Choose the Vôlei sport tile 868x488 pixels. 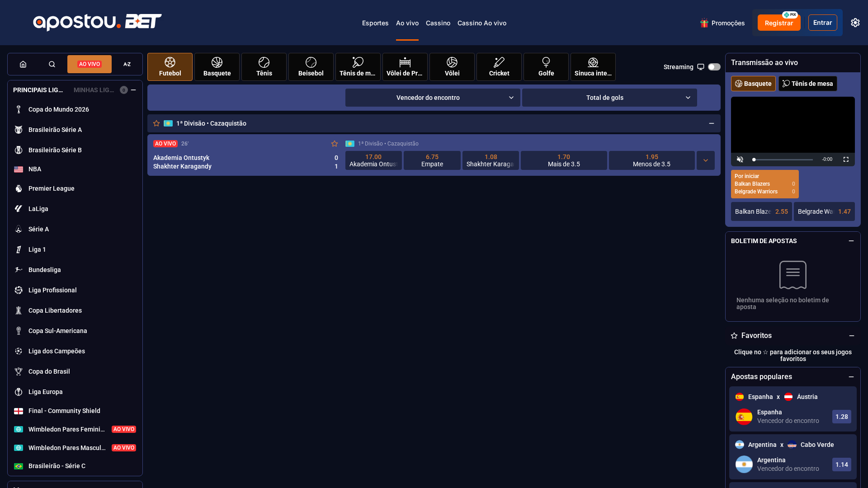coord(452,67)
